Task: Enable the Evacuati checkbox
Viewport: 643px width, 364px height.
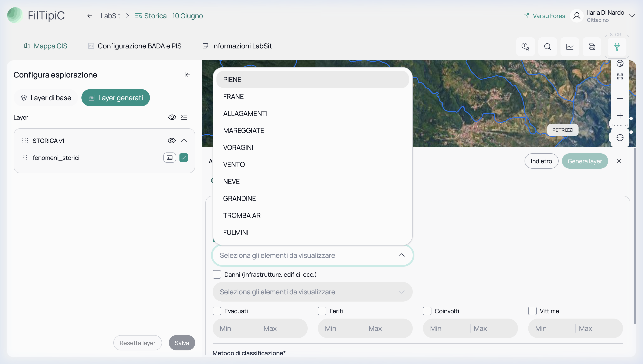Action: point(217,311)
